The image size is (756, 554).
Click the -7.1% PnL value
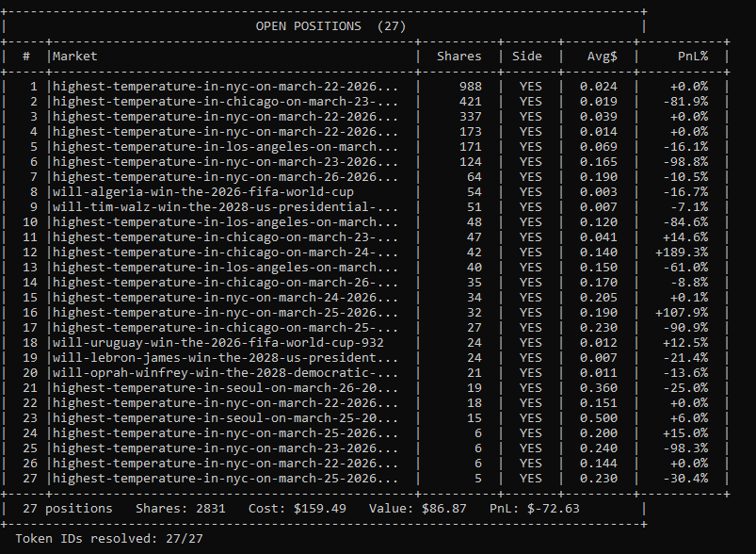[689, 207]
